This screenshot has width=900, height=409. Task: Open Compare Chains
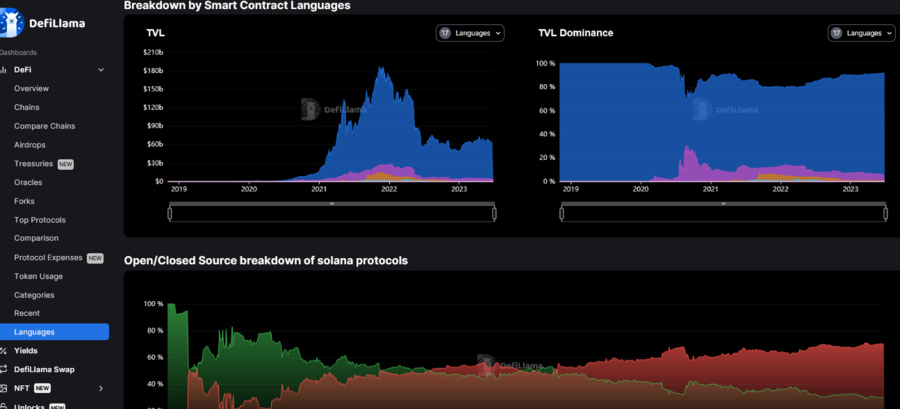click(45, 126)
